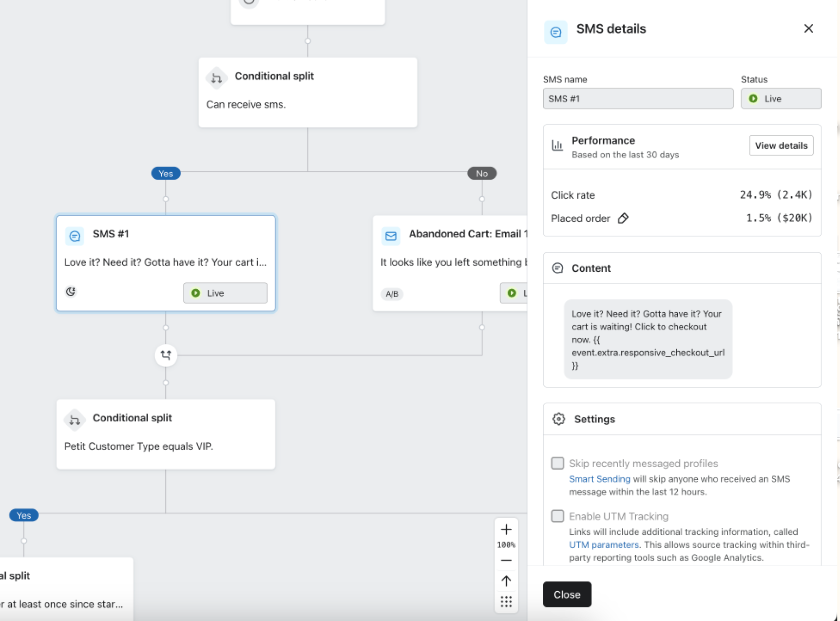Image resolution: width=840 pixels, height=621 pixels.
Task: Close the SMS details panel with the X
Action: 808,29
